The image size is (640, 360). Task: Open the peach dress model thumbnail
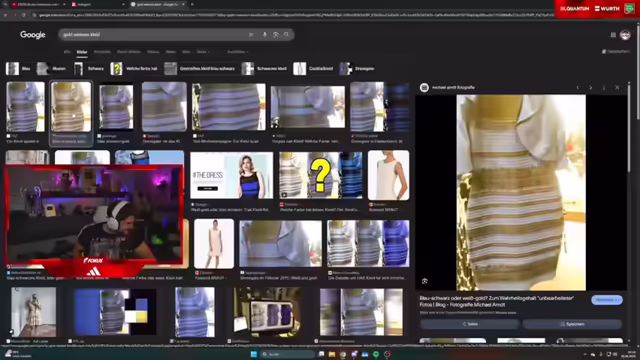click(x=214, y=244)
